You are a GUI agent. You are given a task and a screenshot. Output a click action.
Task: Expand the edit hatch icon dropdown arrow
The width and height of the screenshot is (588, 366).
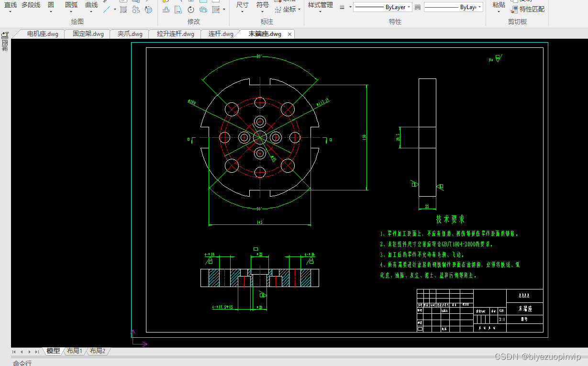(223, 10)
